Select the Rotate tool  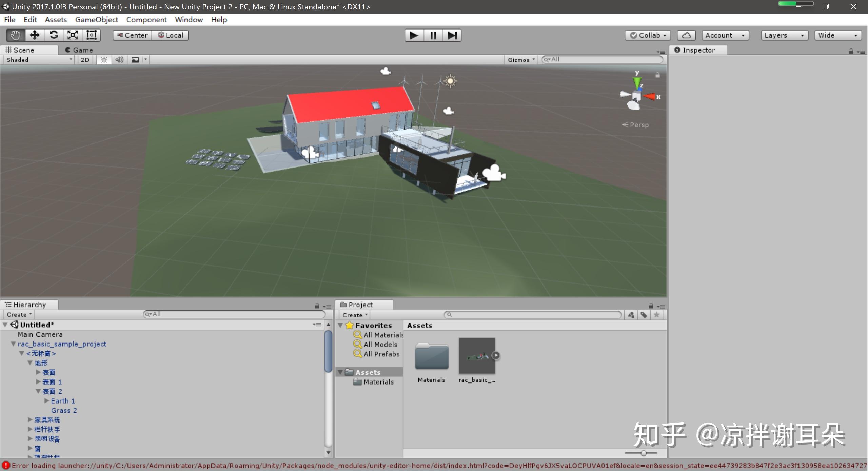point(54,35)
